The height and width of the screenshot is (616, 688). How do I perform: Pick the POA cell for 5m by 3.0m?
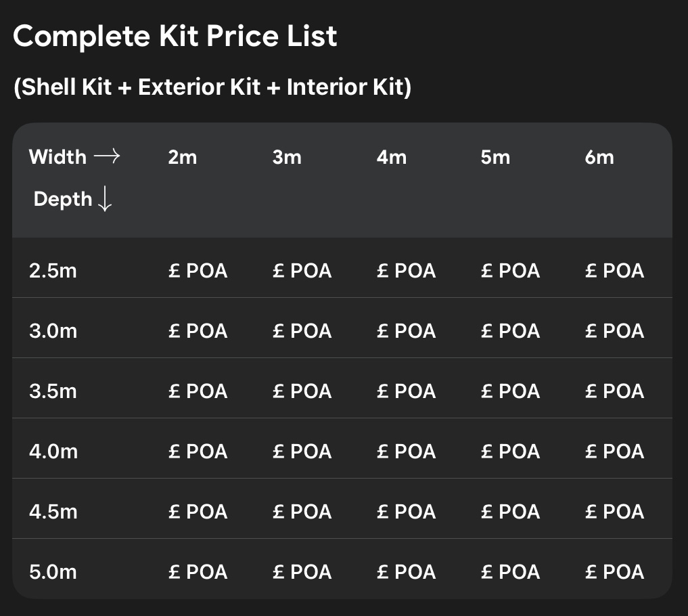click(510, 331)
